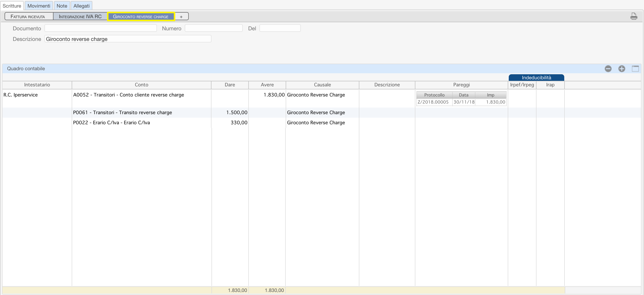Switch to the Scritture tab
The height and width of the screenshot is (295, 644).
click(x=12, y=6)
